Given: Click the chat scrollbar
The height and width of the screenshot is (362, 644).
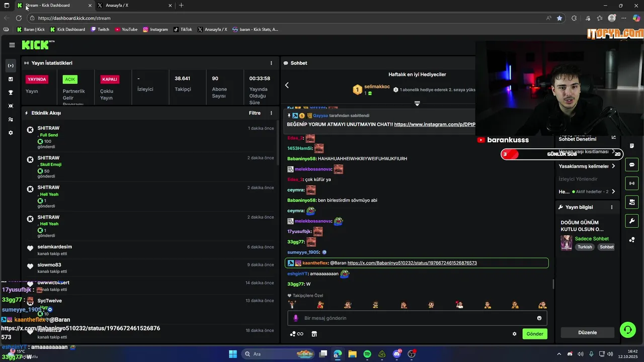Looking at the screenshot, I should (x=553, y=284).
